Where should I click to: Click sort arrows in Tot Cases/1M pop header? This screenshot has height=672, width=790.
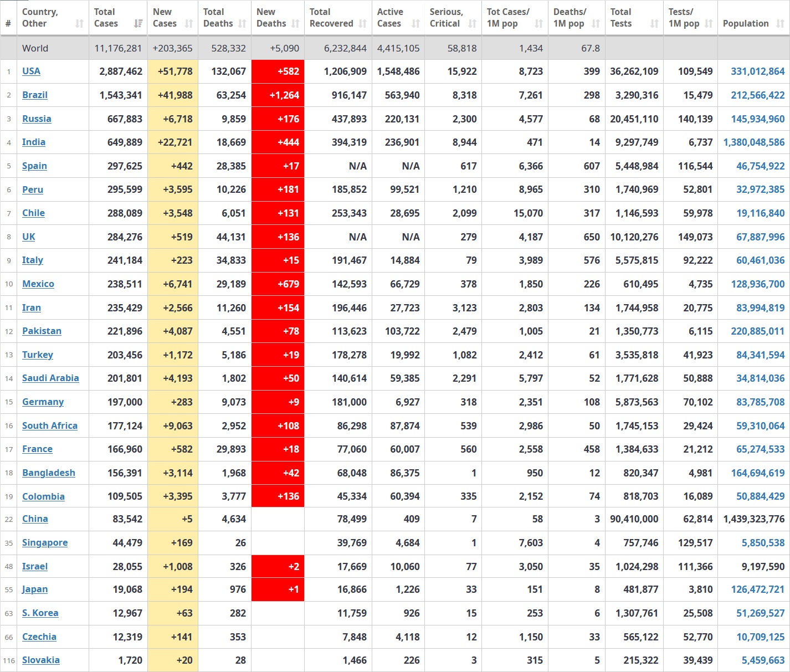pyautogui.click(x=538, y=24)
